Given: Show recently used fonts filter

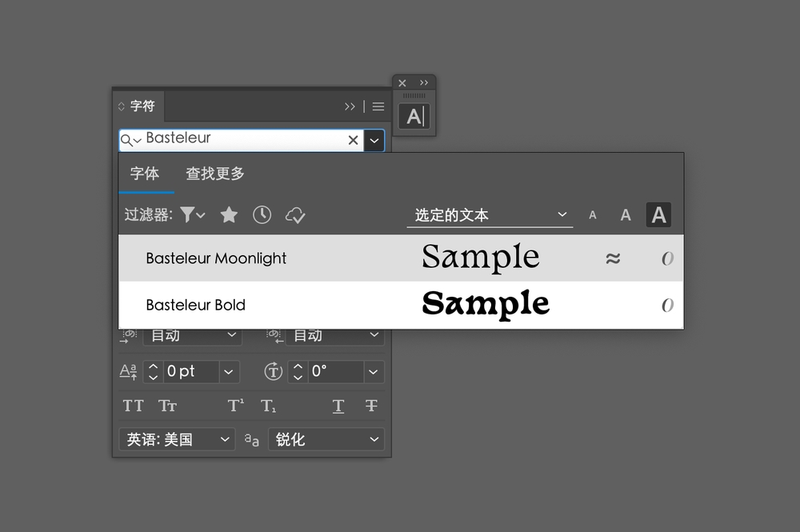Looking at the screenshot, I should (262, 214).
